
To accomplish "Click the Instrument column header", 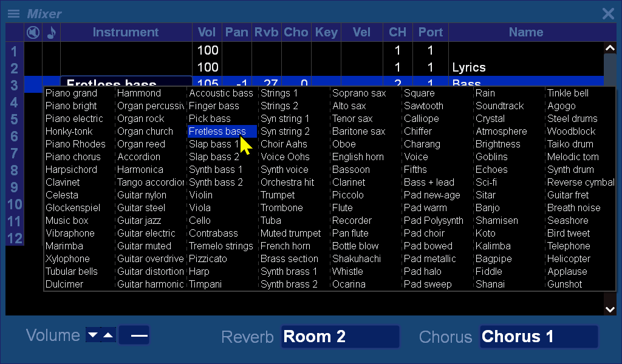I will 126,32.
